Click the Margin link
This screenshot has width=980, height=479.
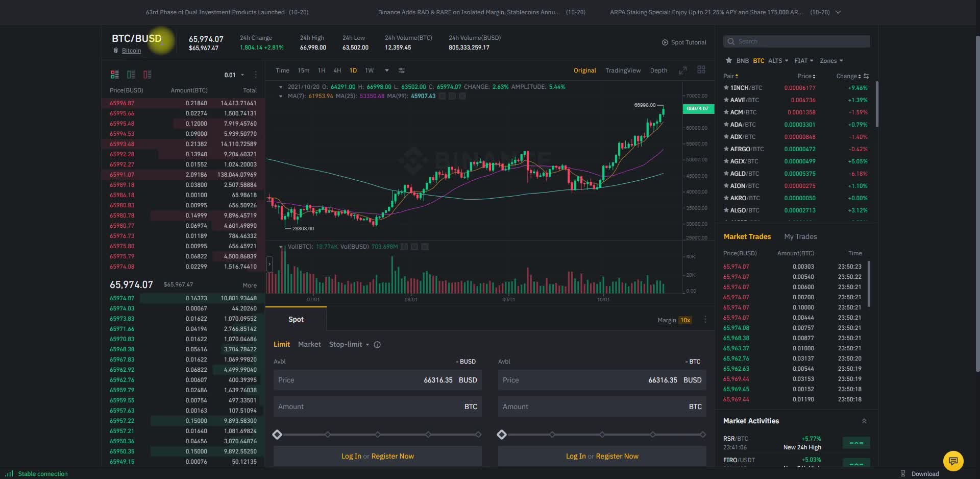pyautogui.click(x=666, y=320)
